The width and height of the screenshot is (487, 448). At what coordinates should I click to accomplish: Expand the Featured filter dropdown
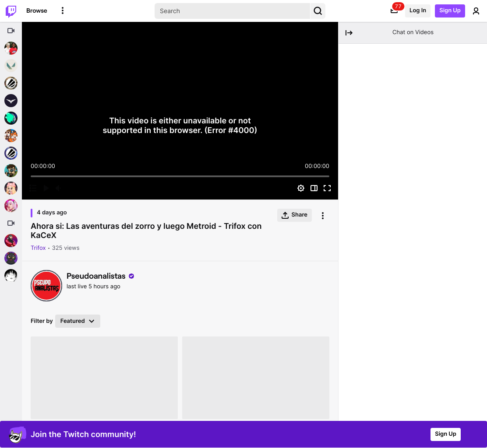[78, 321]
